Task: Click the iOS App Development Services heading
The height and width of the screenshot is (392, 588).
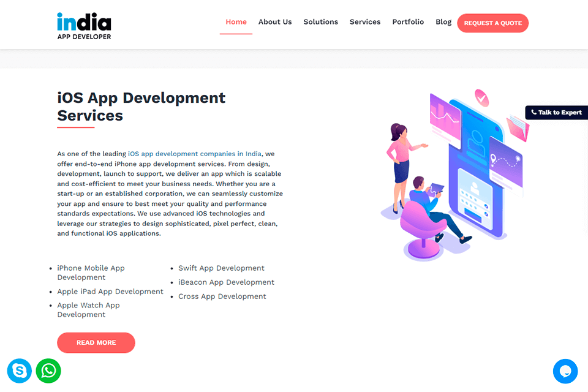Action: point(141,107)
